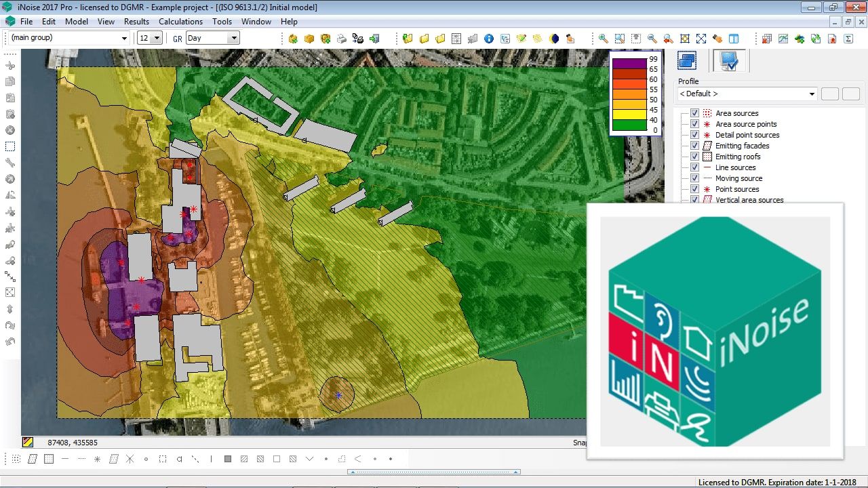Open the Edit menu
The width and height of the screenshot is (868, 488).
49,22
